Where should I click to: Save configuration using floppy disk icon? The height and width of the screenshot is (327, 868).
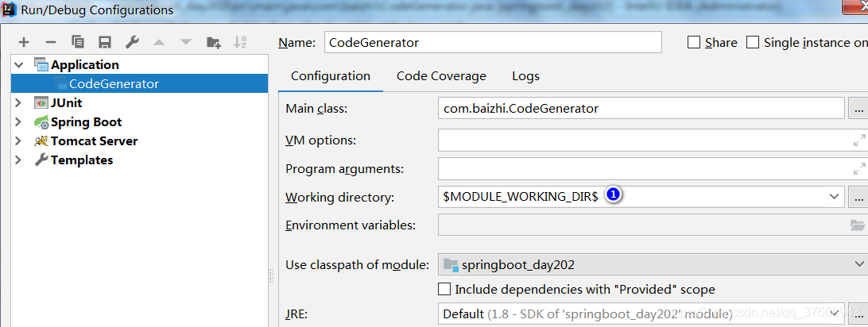coord(105,43)
